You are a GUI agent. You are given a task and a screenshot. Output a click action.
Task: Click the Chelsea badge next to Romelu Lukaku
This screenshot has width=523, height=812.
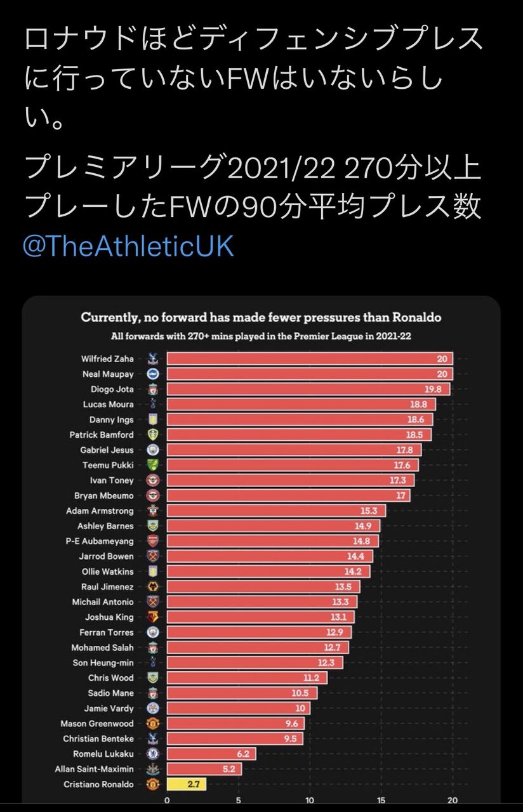click(152, 754)
